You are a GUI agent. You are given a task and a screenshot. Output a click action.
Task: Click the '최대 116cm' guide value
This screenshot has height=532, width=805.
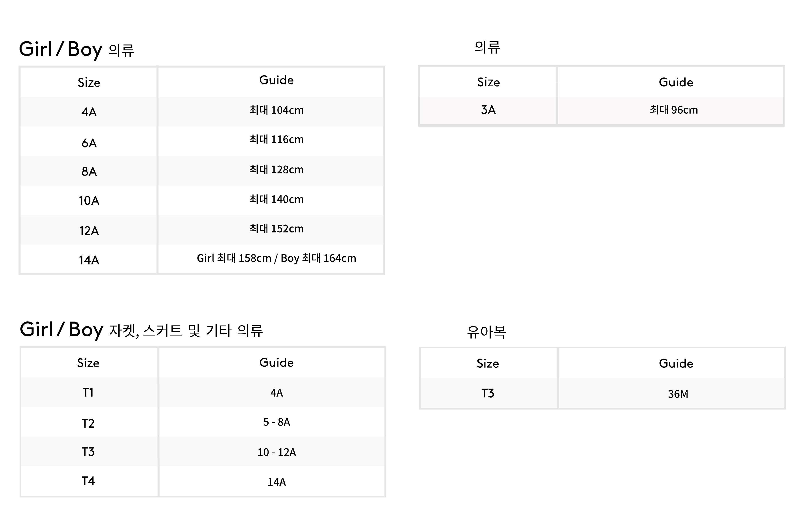tap(276, 139)
